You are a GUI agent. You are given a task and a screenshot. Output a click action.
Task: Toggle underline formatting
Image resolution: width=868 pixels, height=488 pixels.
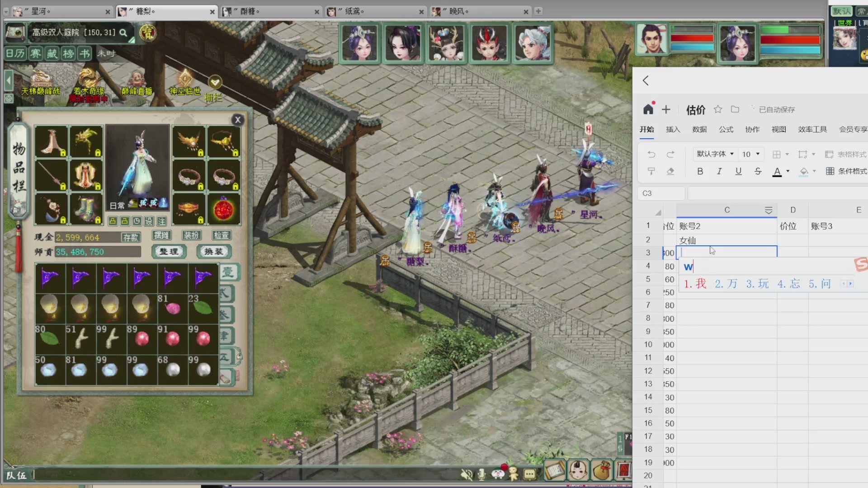click(x=738, y=171)
